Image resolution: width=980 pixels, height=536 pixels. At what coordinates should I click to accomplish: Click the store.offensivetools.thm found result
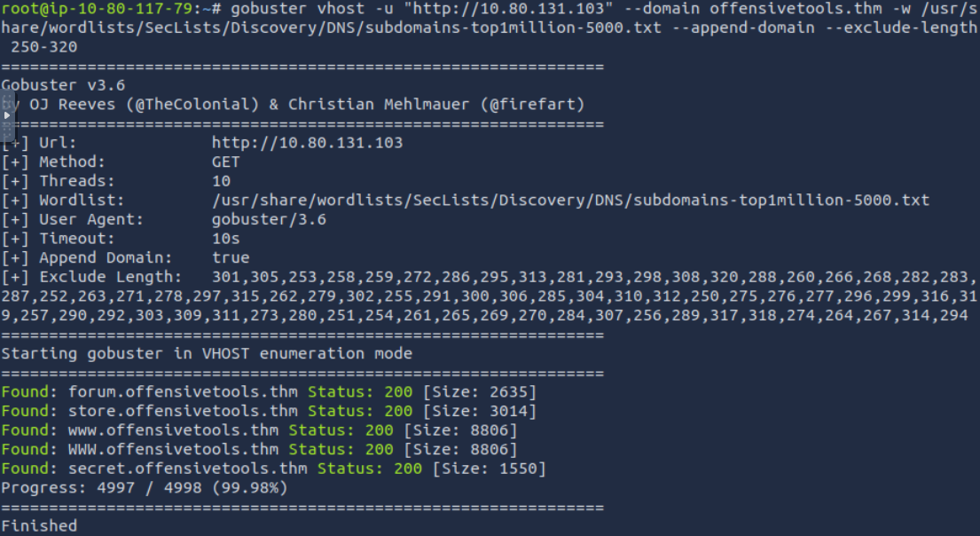pyautogui.click(x=183, y=411)
